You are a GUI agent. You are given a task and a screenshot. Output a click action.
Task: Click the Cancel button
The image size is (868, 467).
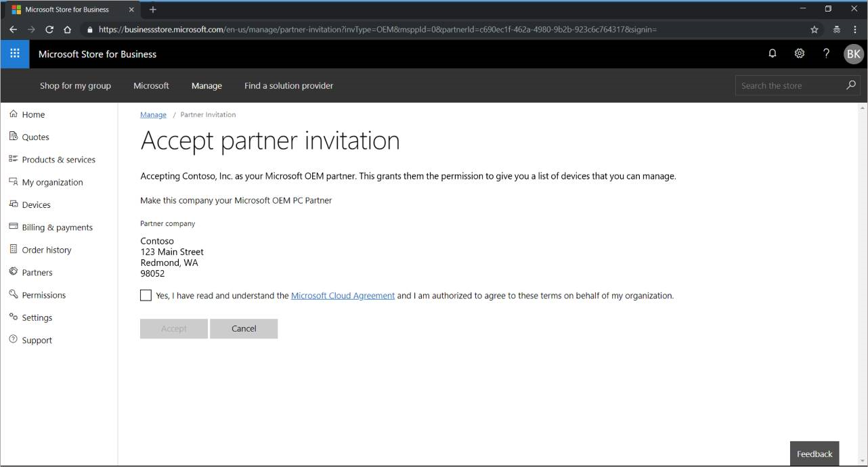(x=244, y=328)
